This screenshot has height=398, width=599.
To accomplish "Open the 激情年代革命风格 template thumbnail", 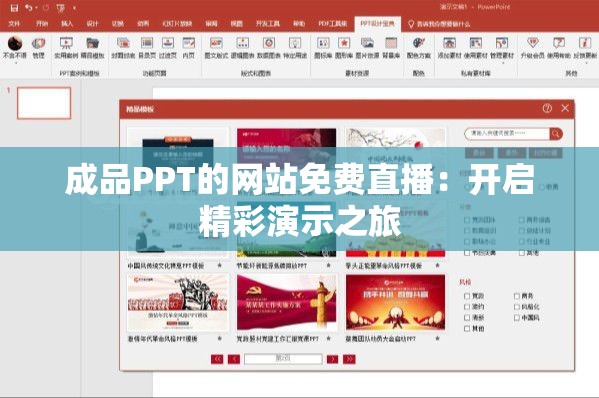I will point(178,303).
